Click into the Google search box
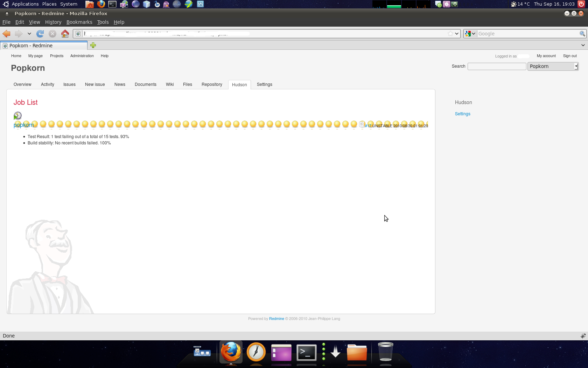This screenshot has width=588, height=368. tap(528, 34)
